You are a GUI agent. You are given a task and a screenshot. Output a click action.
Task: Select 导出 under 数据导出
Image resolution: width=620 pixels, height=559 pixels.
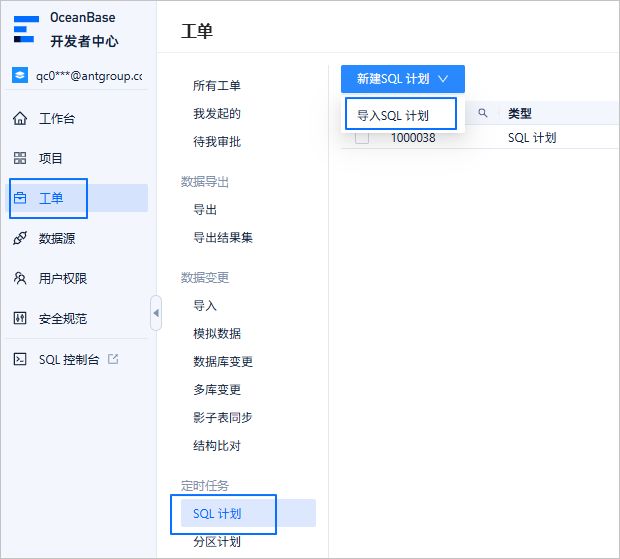click(205, 210)
